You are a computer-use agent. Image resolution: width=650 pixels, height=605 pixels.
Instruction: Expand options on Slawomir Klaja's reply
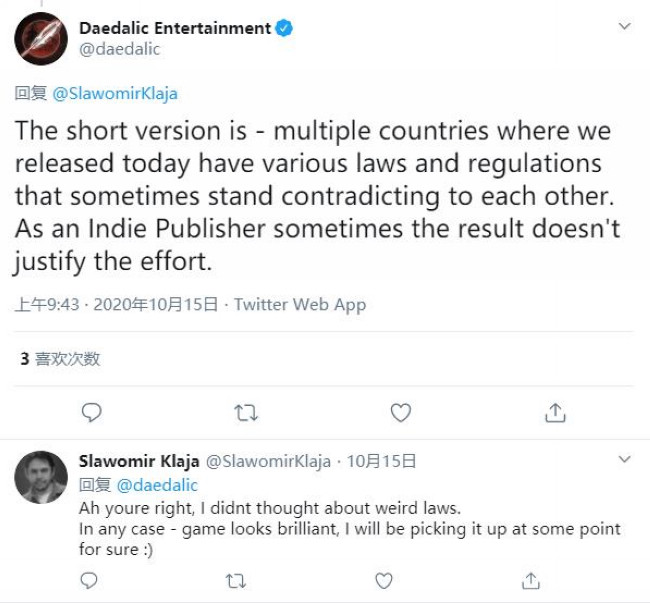tap(624, 460)
